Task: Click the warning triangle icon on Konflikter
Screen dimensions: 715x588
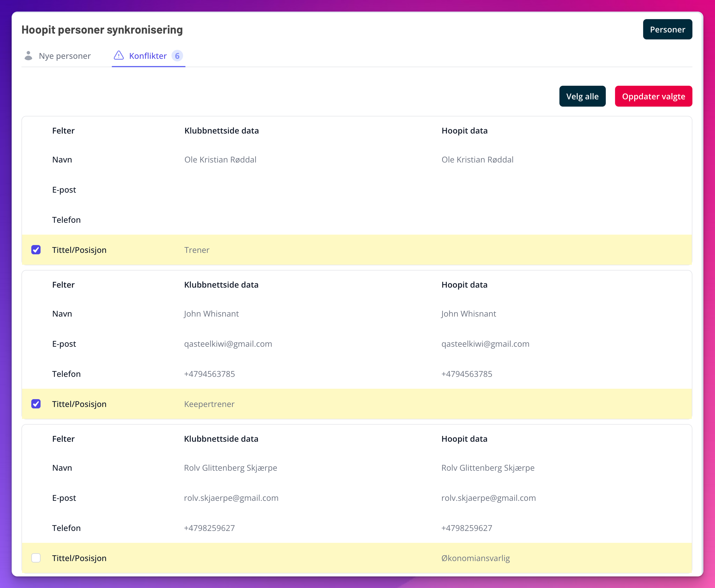Action: pyautogui.click(x=118, y=55)
